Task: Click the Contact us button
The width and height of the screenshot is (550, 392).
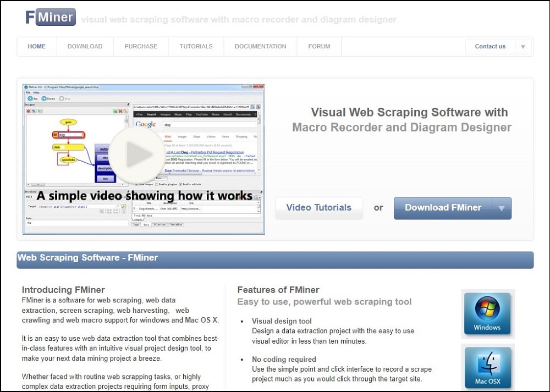Action: 490,46
